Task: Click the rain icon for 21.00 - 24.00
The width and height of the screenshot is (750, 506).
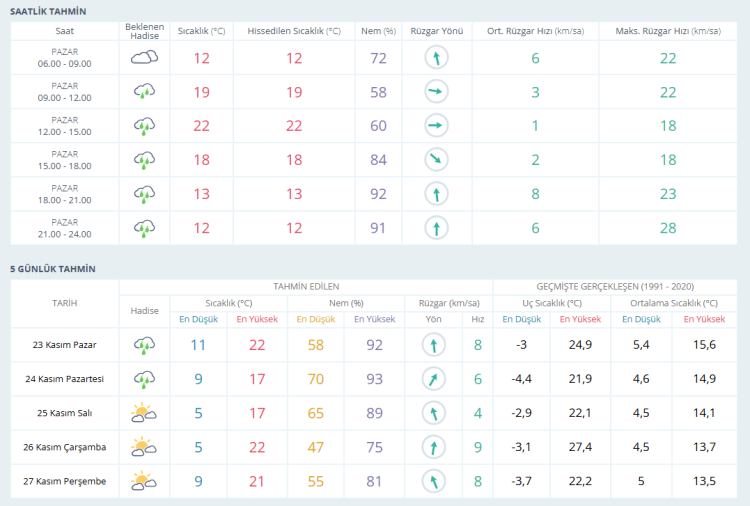Action: [x=145, y=228]
